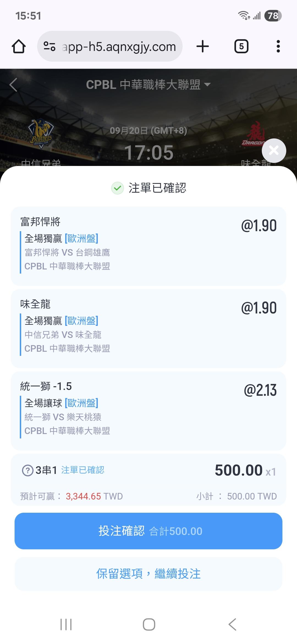Close the bet slip with X button
The image size is (297, 644).
274,151
